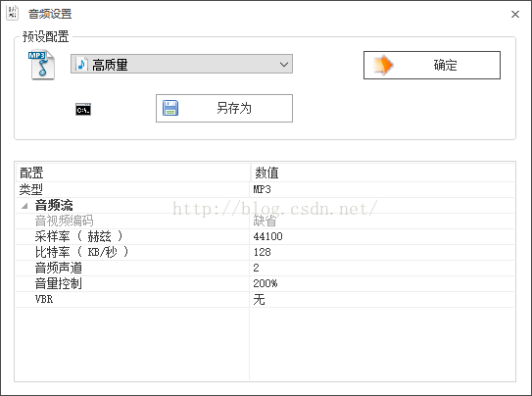Select the 音频声道 row

(265, 268)
